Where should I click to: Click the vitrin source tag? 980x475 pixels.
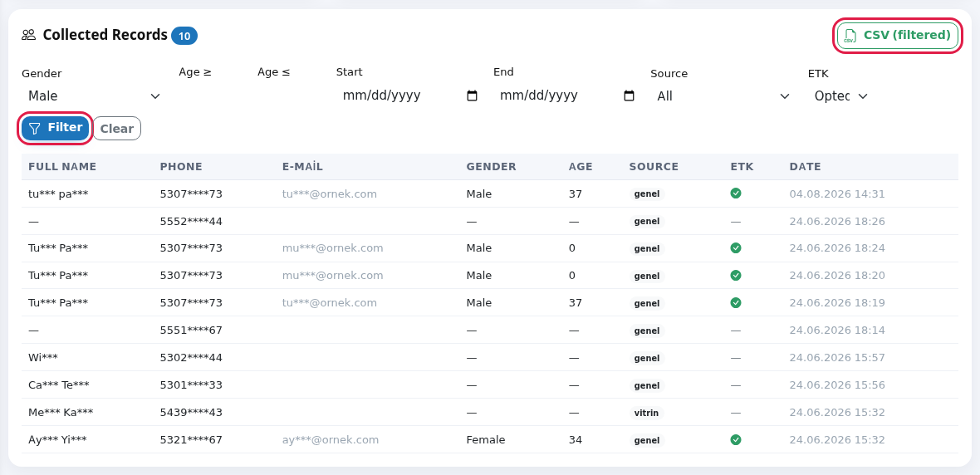646,413
